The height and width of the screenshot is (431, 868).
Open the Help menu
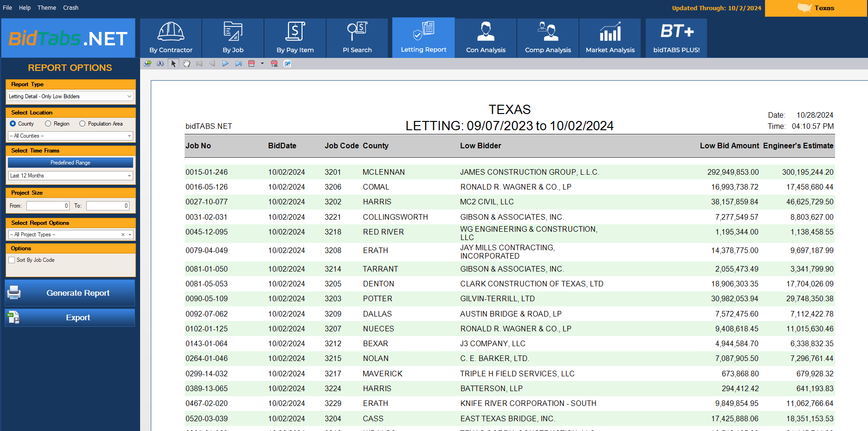(x=25, y=8)
